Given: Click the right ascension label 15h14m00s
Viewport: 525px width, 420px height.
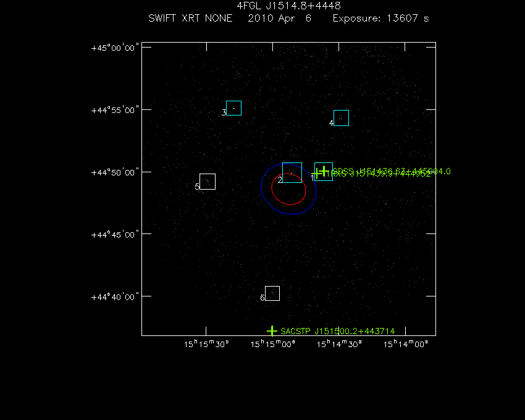Looking at the screenshot, I should pyautogui.click(x=406, y=344).
